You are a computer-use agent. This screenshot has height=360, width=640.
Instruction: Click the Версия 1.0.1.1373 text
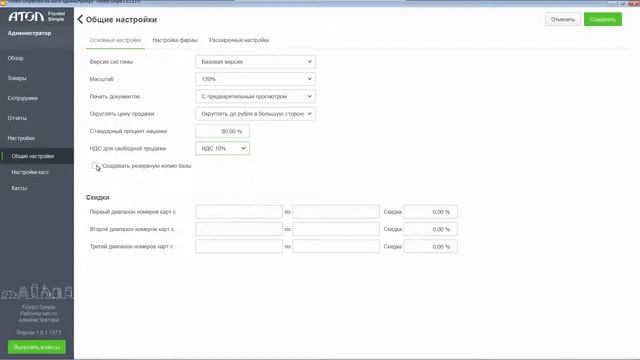pyautogui.click(x=39, y=333)
